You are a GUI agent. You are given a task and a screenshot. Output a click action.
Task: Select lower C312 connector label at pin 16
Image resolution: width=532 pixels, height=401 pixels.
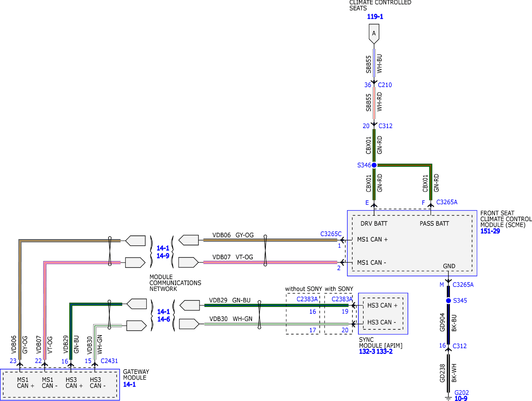coord(460,346)
